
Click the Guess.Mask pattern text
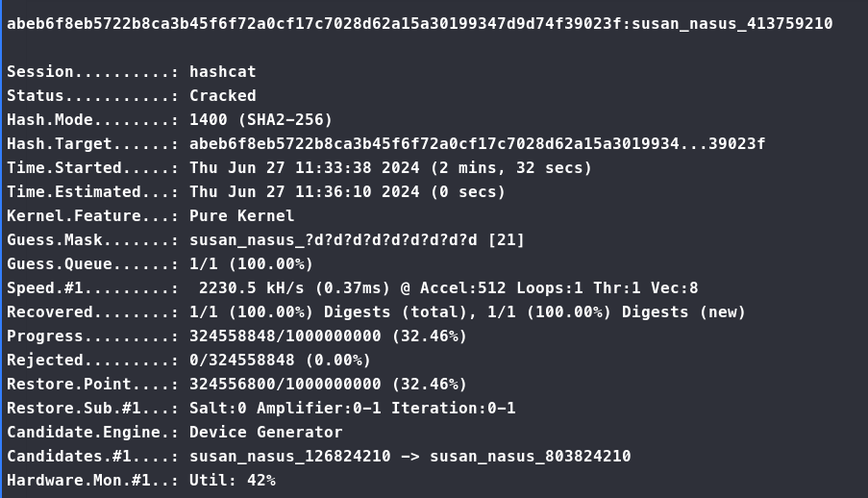click(x=357, y=240)
